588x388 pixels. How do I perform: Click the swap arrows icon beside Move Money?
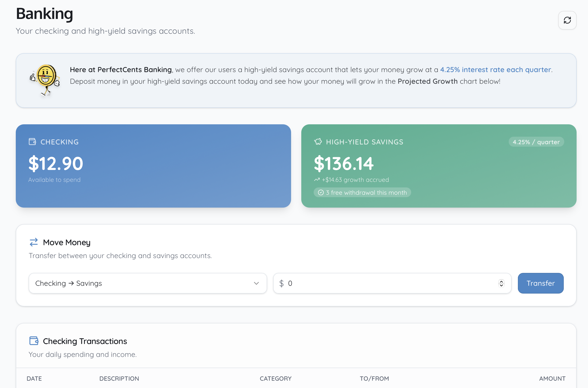[34, 242]
